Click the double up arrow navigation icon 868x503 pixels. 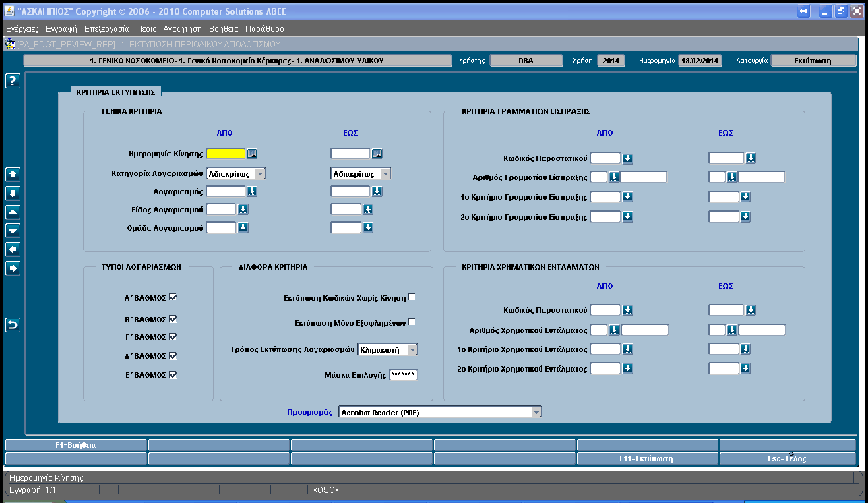tap(13, 174)
